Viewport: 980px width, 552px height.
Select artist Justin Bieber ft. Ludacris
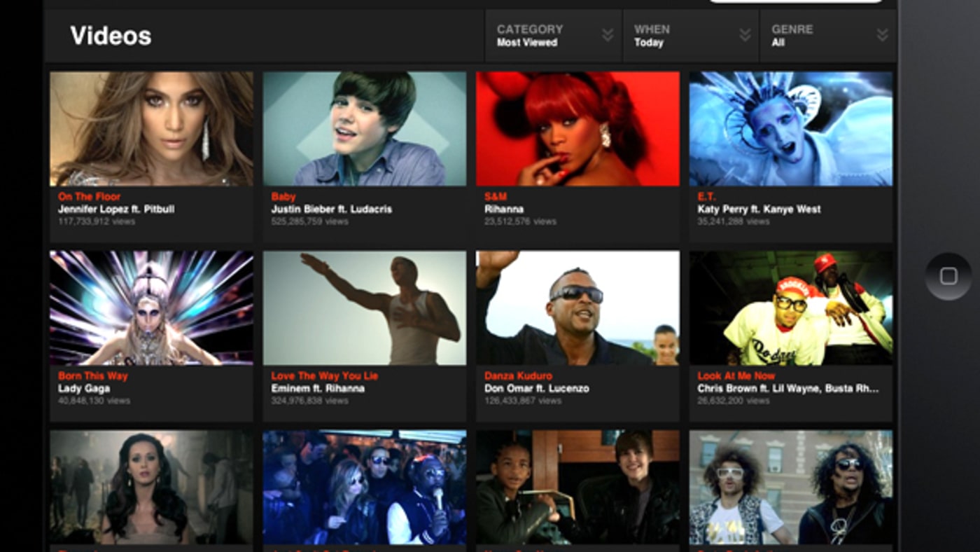click(x=331, y=209)
